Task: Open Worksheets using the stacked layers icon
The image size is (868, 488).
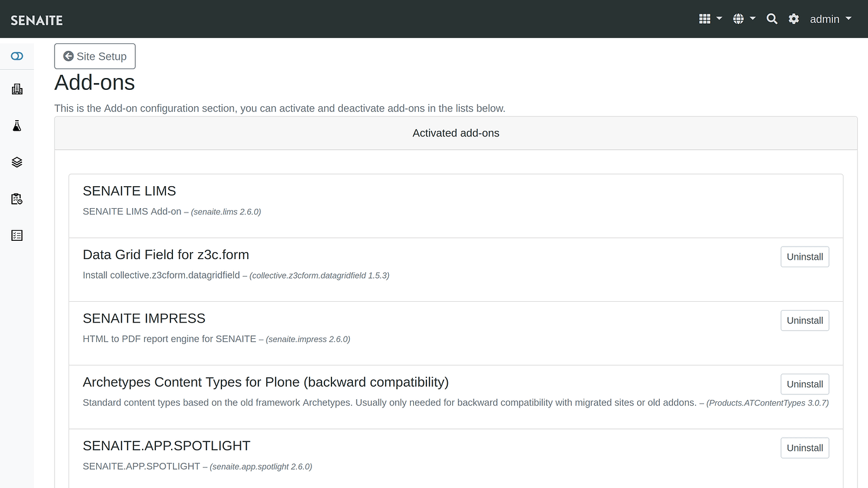Action: [x=16, y=162]
